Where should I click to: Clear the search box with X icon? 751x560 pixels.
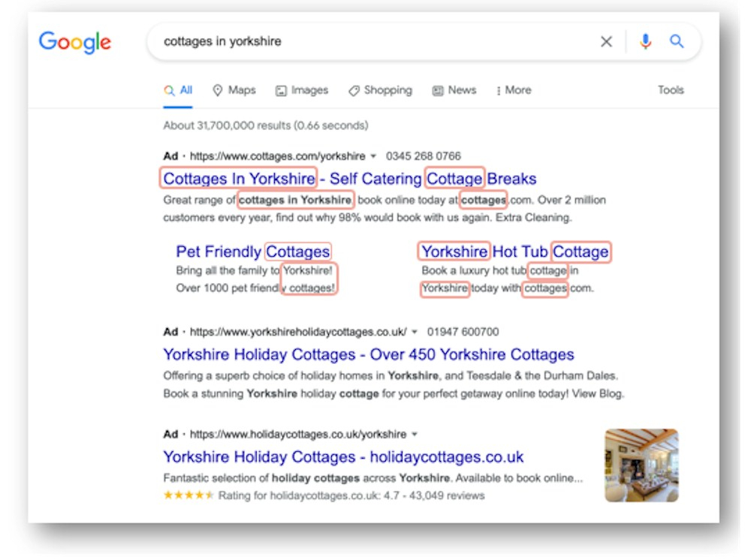(x=606, y=41)
